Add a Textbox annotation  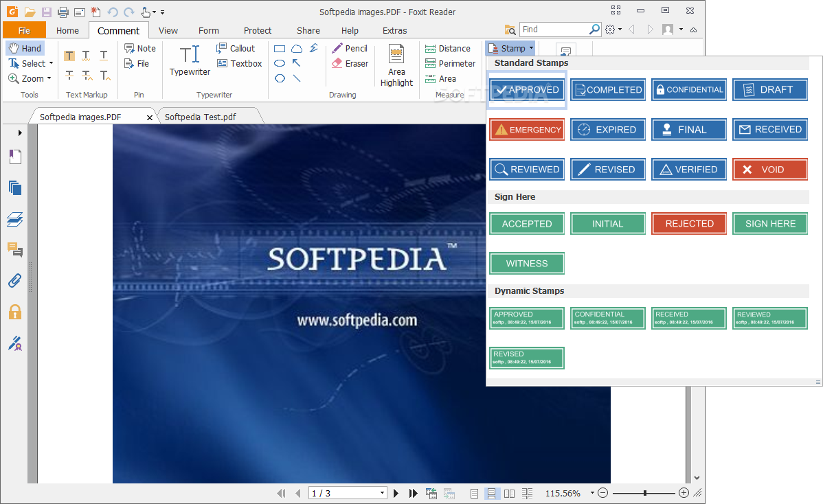[239, 63]
